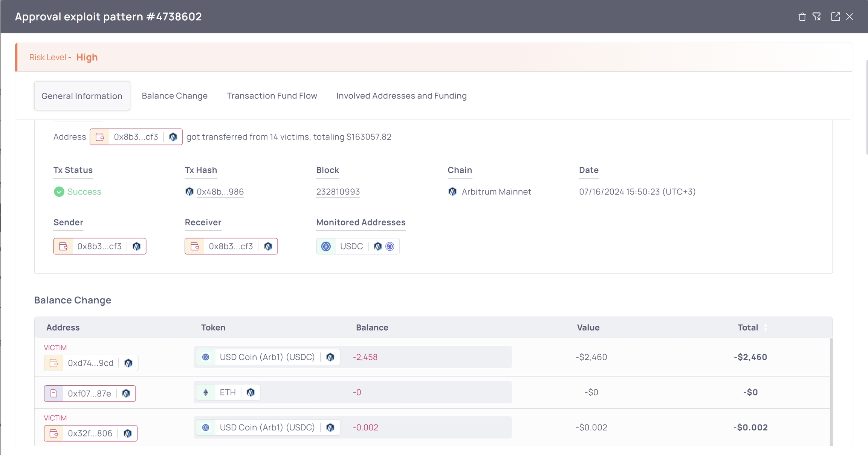Open Transaction Fund Flow tab

[272, 96]
